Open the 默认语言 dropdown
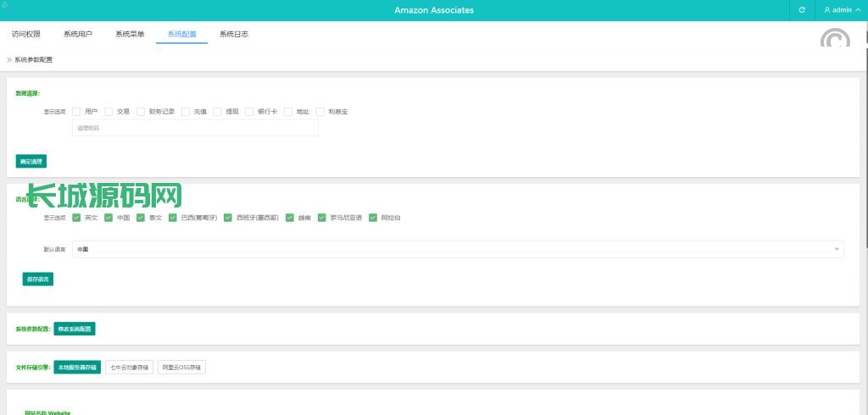868x415 pixels. click(x=458, y=249)
